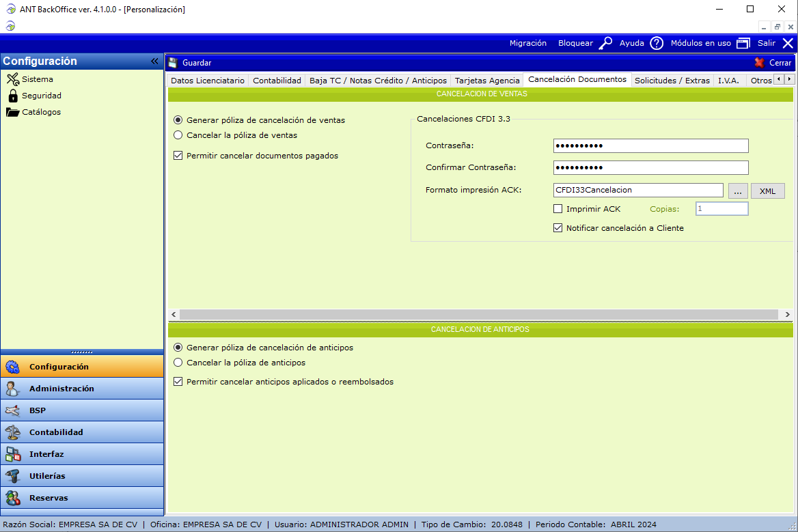Click the Salir exit icon
This screenshot has width=798, height=532.
click(x=788, y=43)
